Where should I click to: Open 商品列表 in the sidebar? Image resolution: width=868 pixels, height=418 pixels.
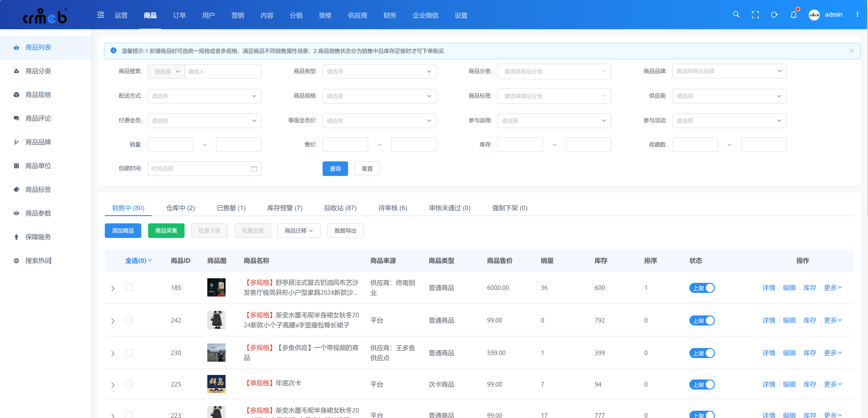[x=46, y=47]
